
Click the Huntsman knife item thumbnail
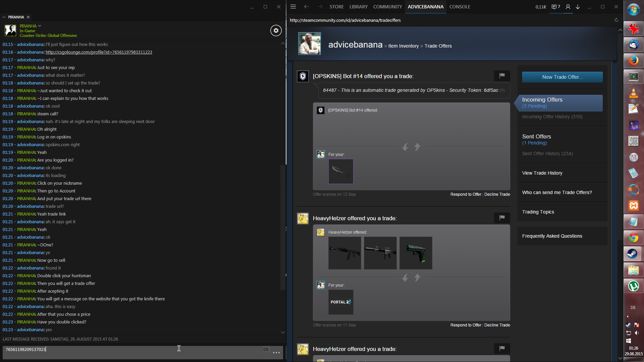[341, 171]
